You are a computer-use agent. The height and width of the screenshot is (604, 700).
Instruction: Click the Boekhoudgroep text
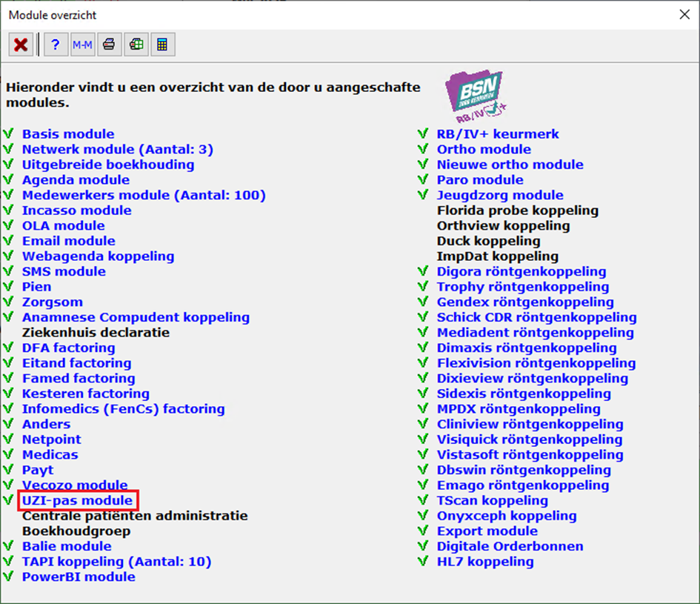coord(76,531)
